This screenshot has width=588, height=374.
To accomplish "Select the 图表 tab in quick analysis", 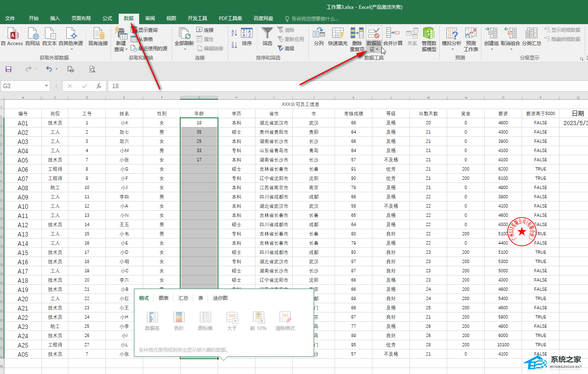I will pyautogui.click(x=164, y=298).
